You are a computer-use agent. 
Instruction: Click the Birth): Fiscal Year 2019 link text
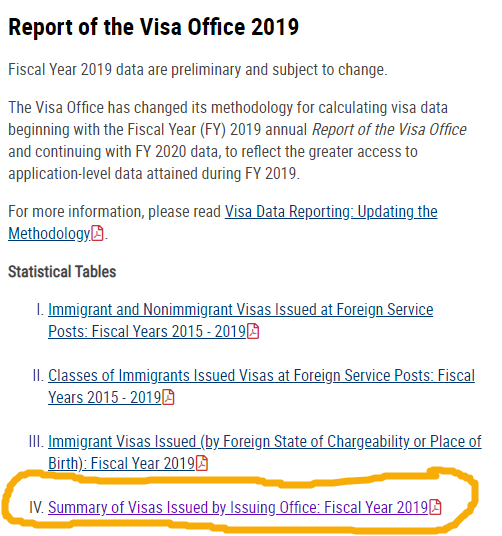coord(121,464)
